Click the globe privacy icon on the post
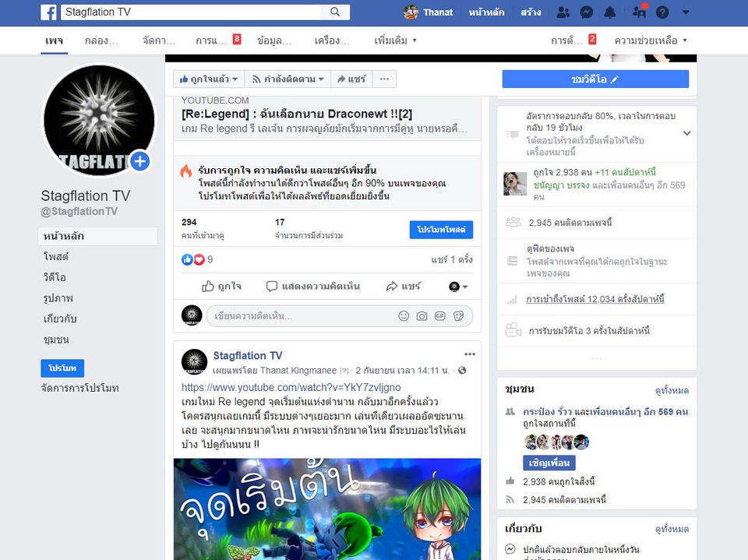Image resolution: width=748 pixels, height=560 pixels. click(462, 371)
